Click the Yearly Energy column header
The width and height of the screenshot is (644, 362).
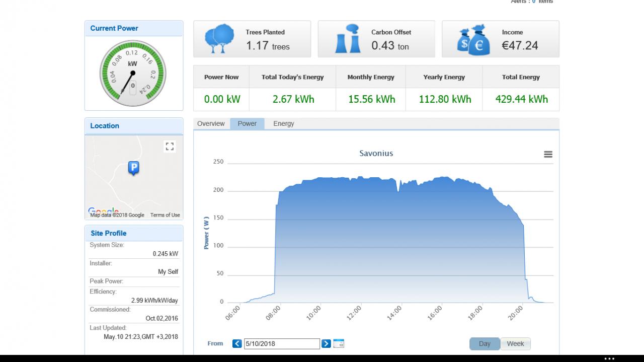[444, 77]
